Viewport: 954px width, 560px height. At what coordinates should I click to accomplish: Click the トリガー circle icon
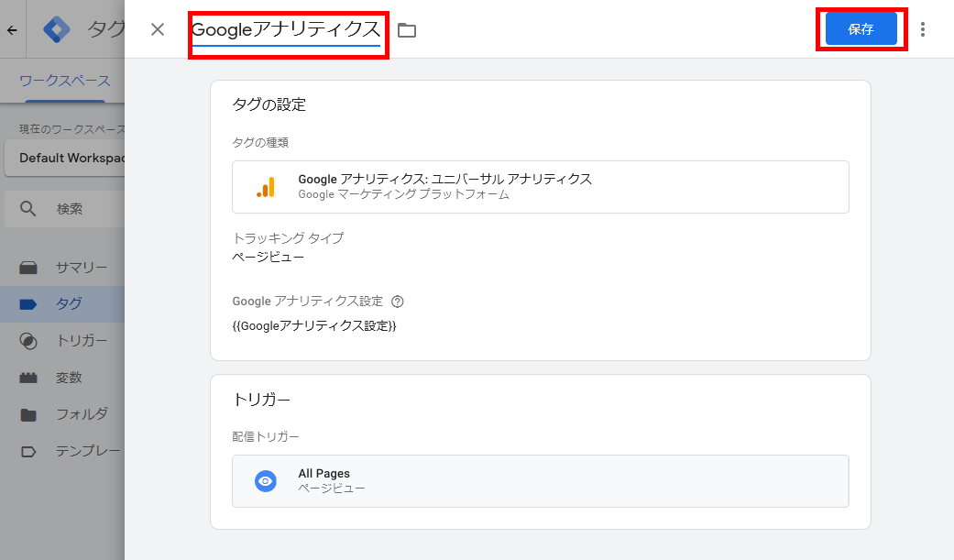click(28, 341)
